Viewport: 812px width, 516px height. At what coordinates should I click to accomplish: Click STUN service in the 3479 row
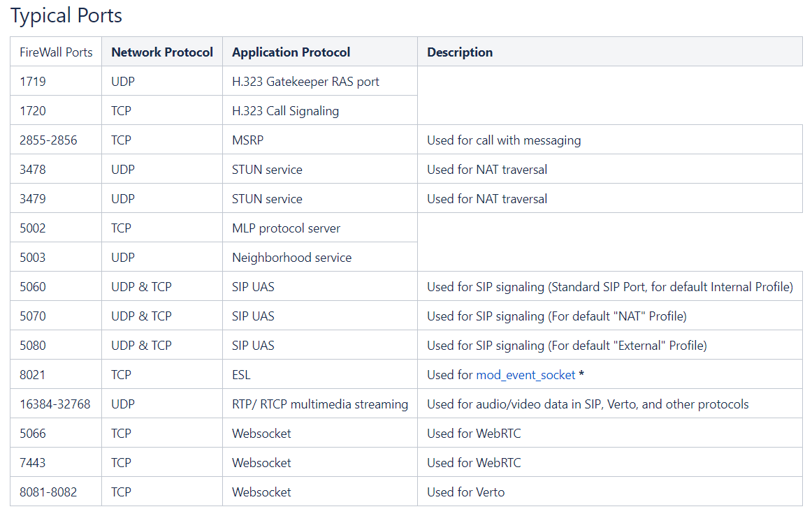point(320,199)
